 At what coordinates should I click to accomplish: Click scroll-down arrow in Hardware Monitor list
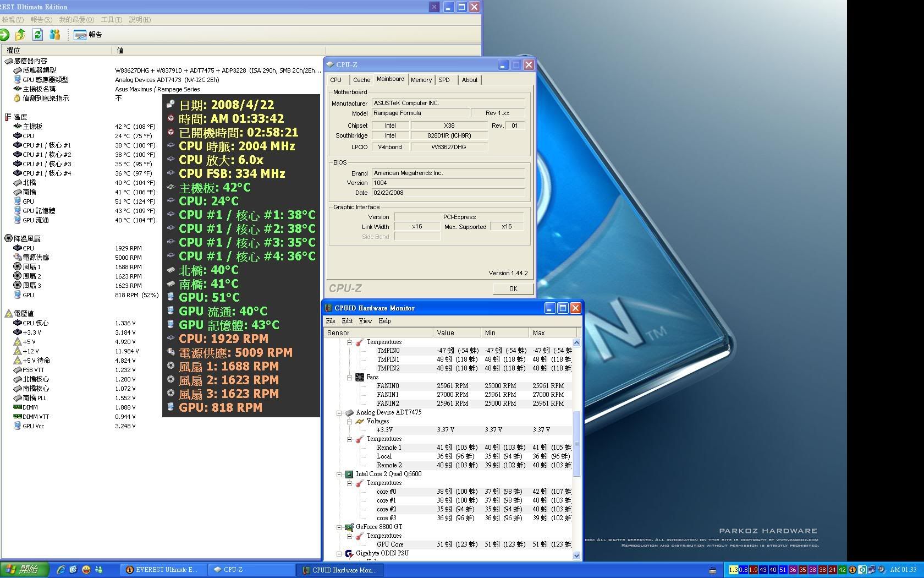(576, 556)
